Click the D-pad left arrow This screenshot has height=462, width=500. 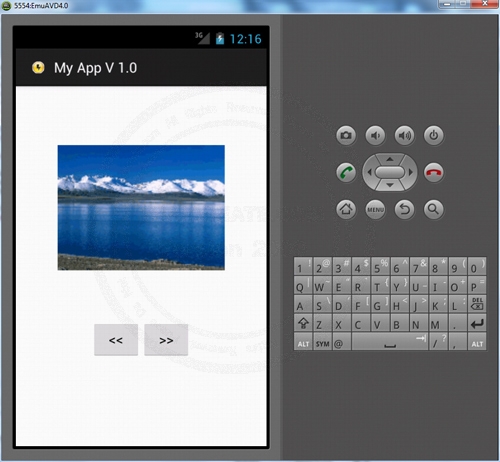[369, 172]
